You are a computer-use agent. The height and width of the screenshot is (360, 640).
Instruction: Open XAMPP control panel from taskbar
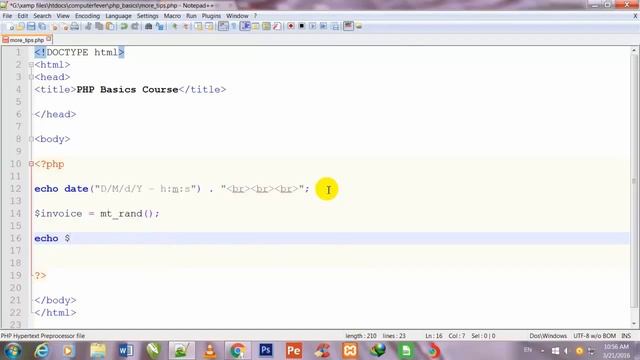(350, 351)
